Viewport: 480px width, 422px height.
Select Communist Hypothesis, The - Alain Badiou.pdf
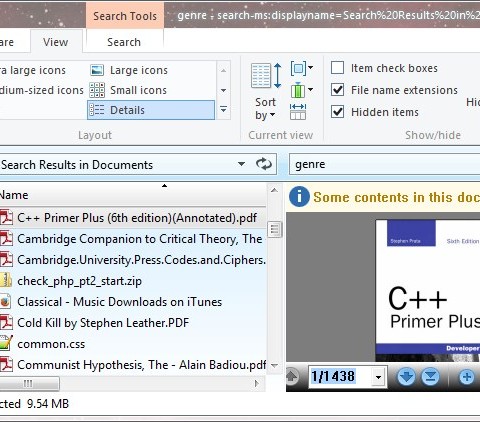click(x=133, y=365)
